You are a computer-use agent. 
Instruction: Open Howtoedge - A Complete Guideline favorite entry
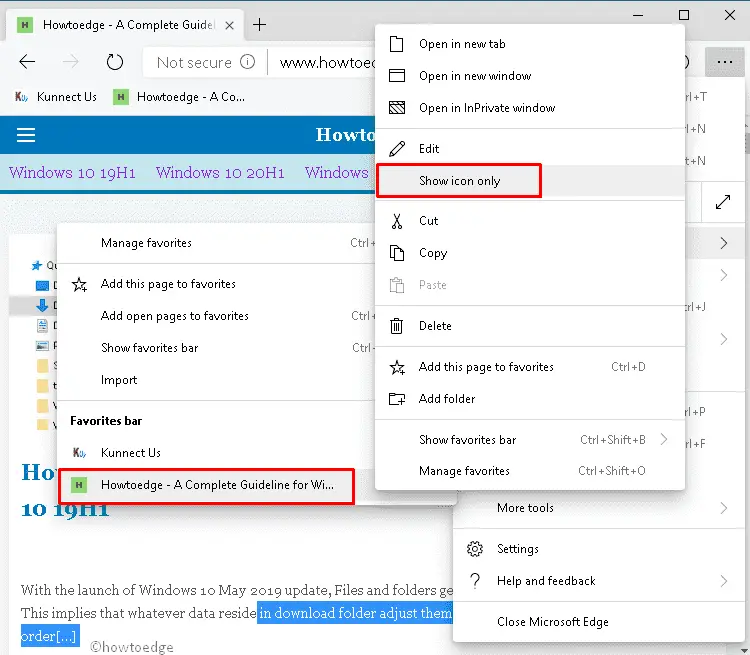pos(206,485)
